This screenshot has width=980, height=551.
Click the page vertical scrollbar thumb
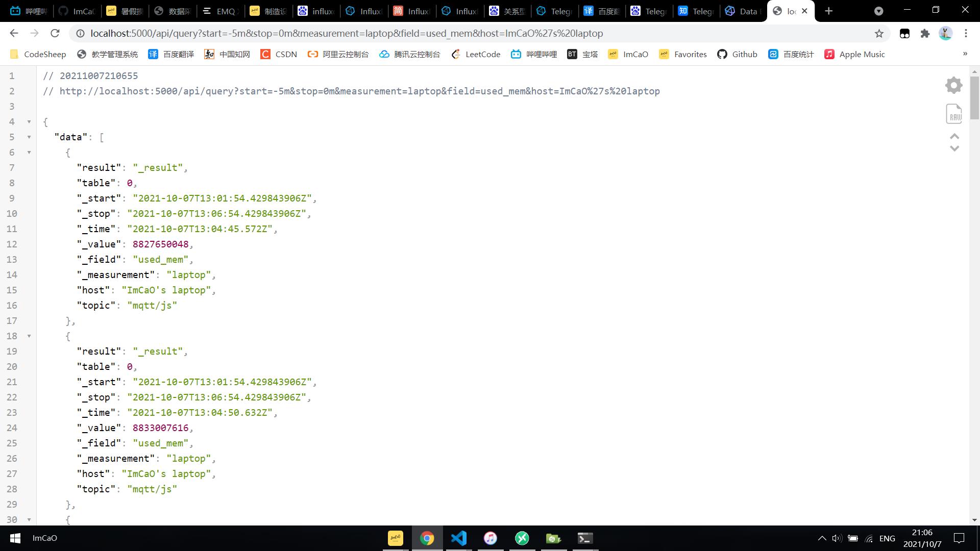click(x=974, y=97)
